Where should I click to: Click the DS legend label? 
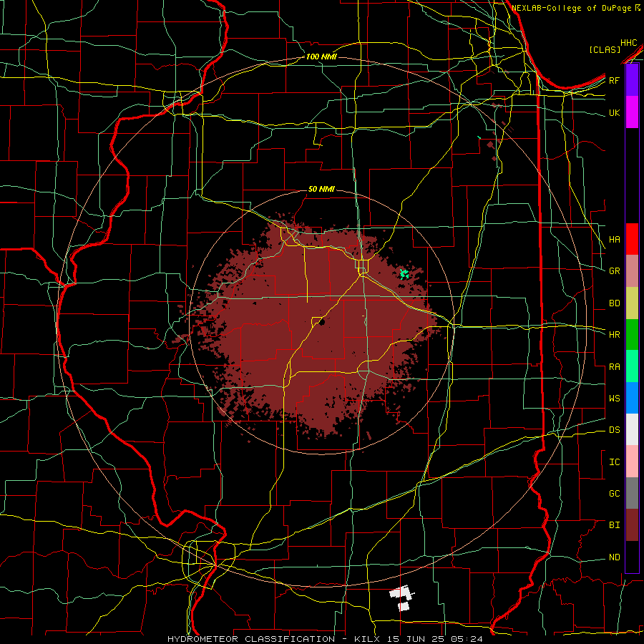(x=615, y=430)
